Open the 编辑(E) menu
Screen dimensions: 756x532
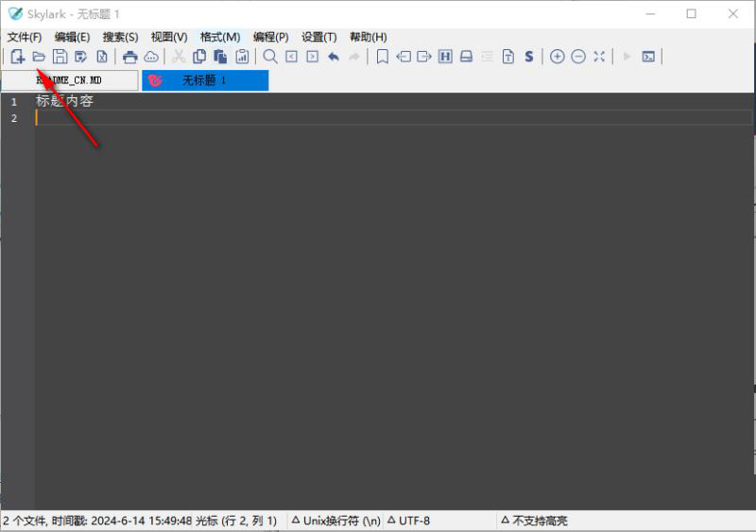pyautogui.click(x=73, y=37)
